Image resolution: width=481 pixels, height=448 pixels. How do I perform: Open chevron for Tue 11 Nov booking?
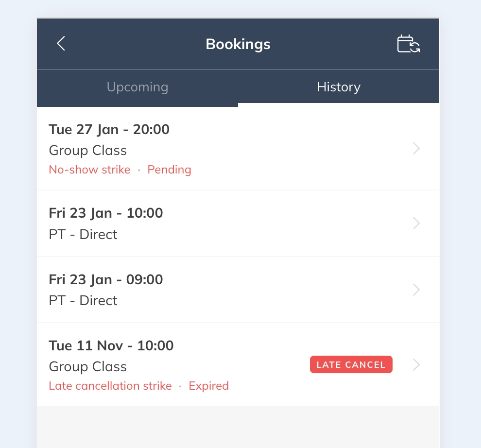[416, 365]
